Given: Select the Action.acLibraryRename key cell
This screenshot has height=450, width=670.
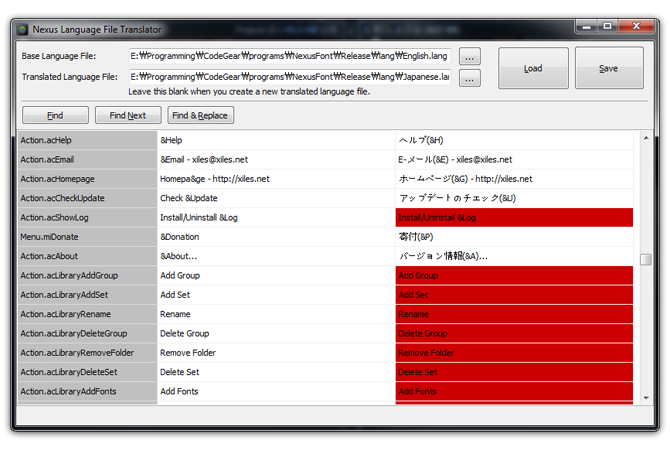Looking at the screenshot, I should [87, 314].
